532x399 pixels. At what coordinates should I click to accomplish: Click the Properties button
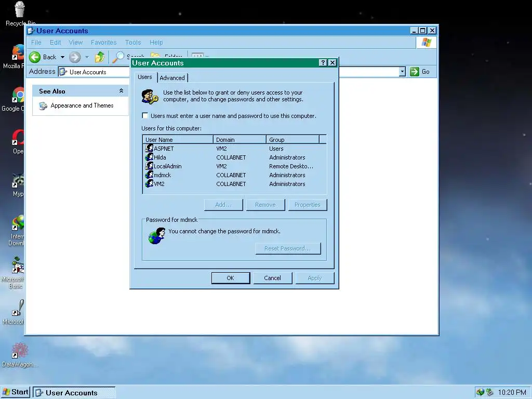pos(308,205)
